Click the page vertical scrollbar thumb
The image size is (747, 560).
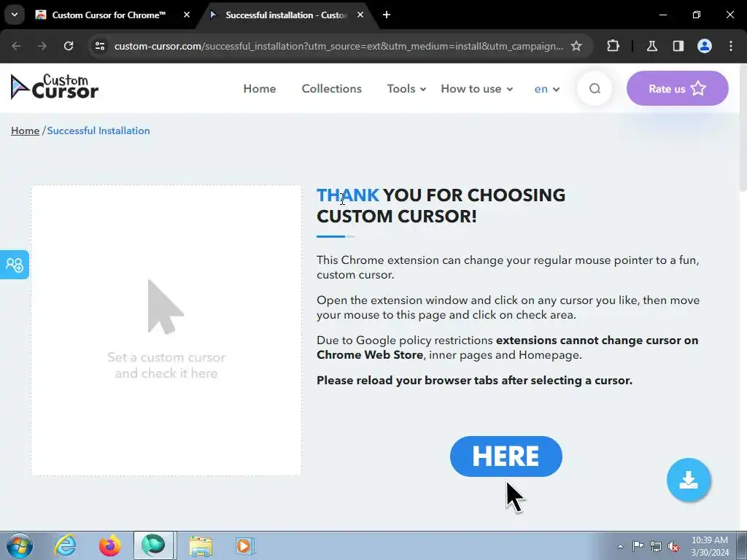click(x=743, y=128)
